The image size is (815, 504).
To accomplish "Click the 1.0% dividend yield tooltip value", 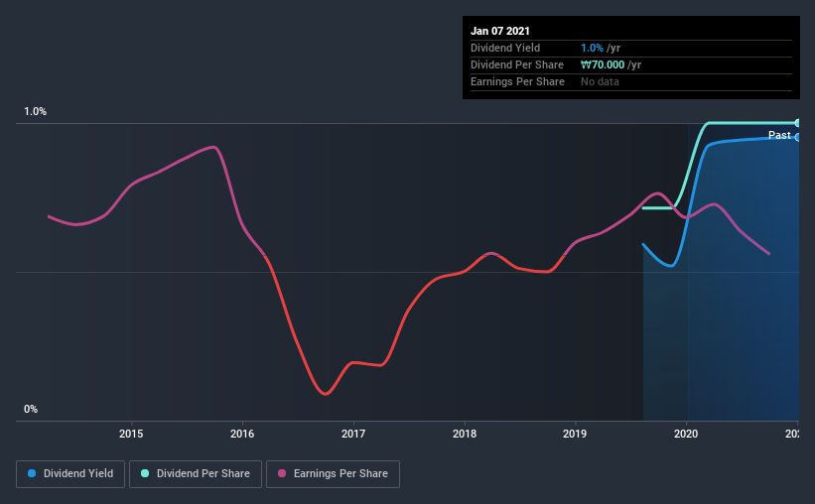I will tap(592, 48).
